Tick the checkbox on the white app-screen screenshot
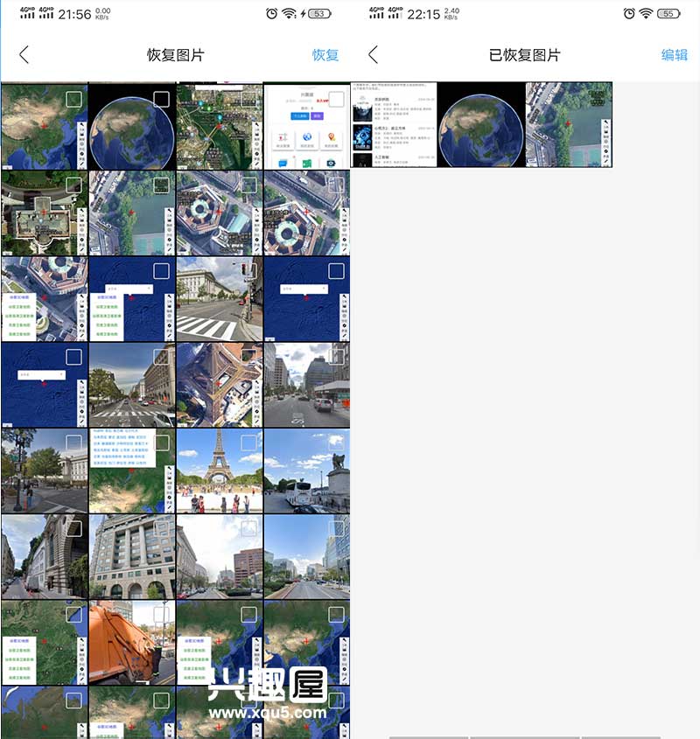 click(x=336, y=99)
